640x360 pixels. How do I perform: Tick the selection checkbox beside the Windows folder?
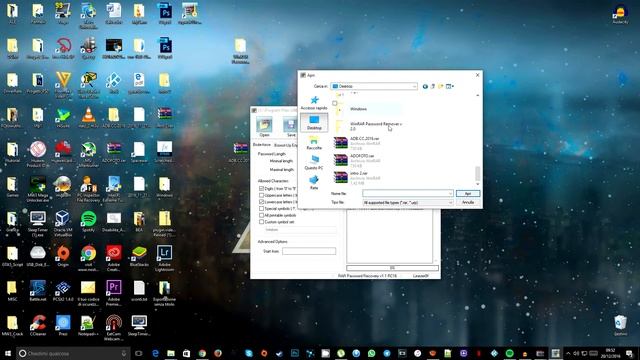(x=335, y=103)
